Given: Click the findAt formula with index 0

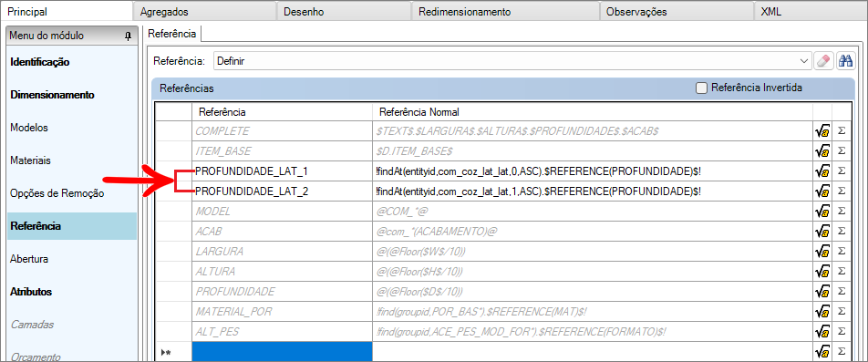Looking at the screenshot, I should [593, 171].
